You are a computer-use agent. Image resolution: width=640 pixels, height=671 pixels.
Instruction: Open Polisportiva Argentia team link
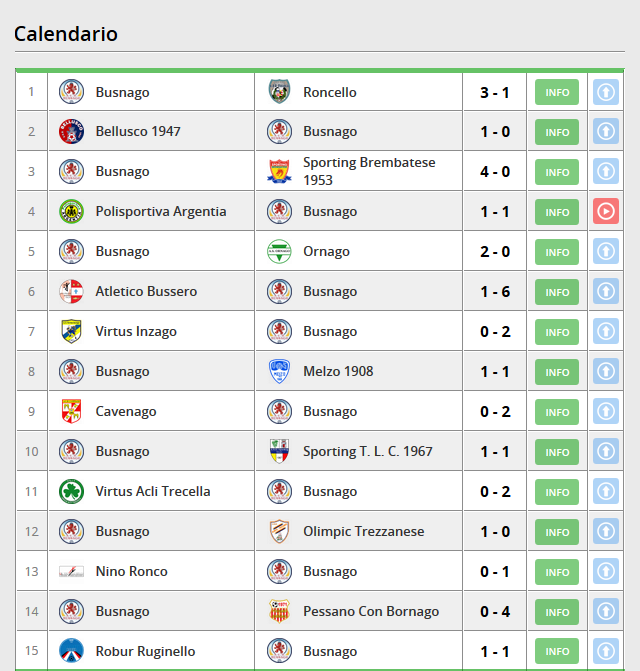click(161, 211)
